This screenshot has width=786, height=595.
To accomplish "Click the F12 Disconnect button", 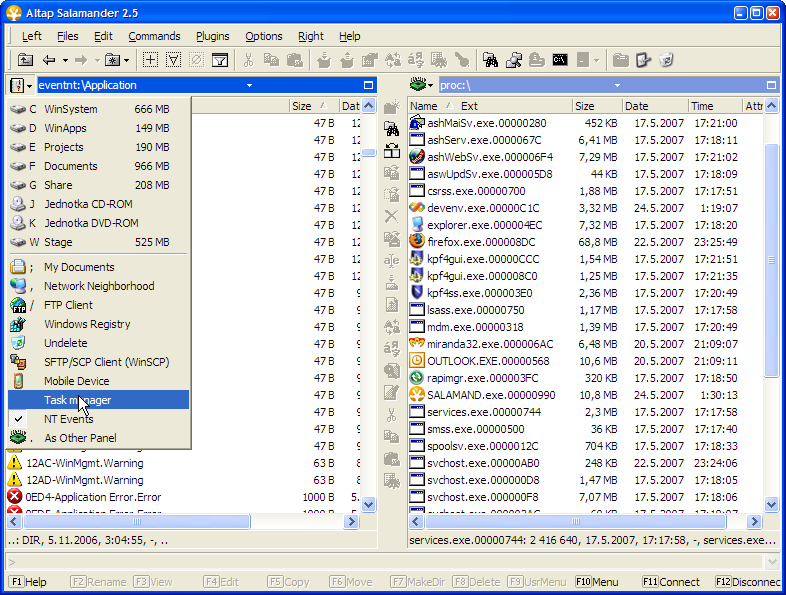I will point(747,582).
